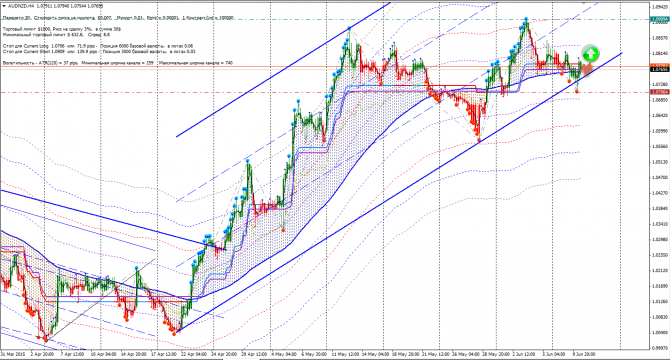Image resolution: width=670 pixels, height=360 pixels.
Task: Click the 1.07280 price scale value
Action: tap(660, 85)
